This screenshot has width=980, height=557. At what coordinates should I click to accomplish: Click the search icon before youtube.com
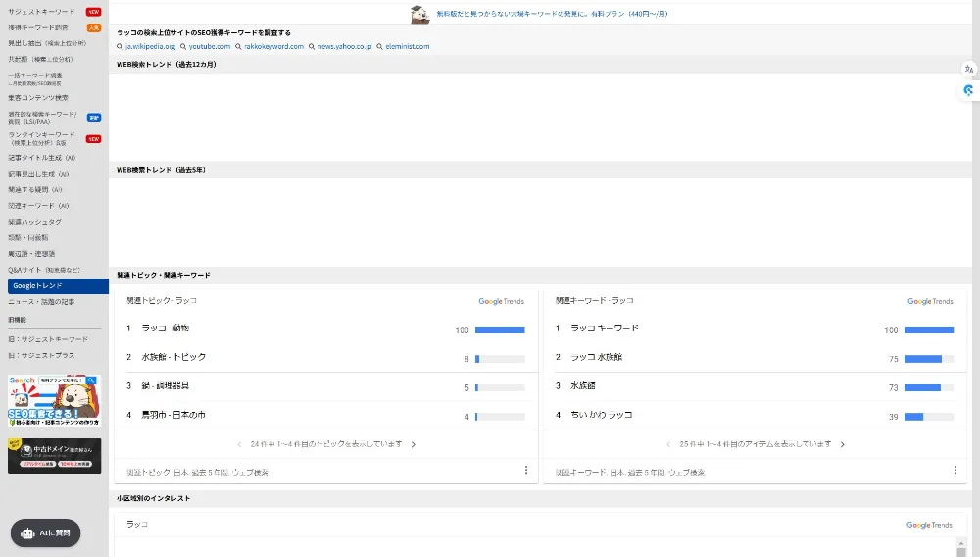(183, 47)
